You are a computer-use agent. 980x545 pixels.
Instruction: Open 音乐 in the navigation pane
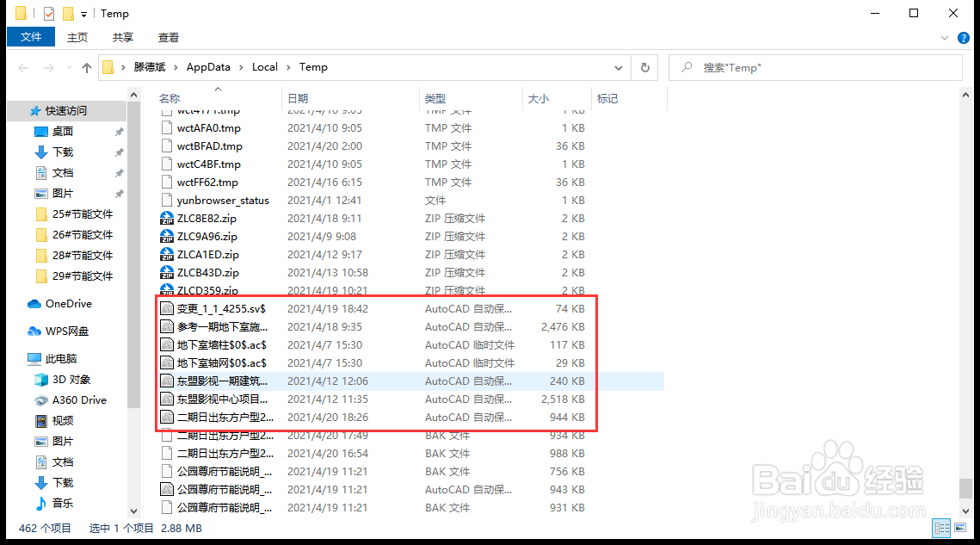63,503
